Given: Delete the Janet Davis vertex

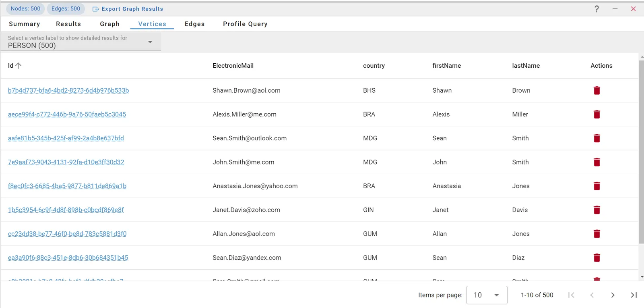Looking at the screenshot, I should tap(597, 210).
